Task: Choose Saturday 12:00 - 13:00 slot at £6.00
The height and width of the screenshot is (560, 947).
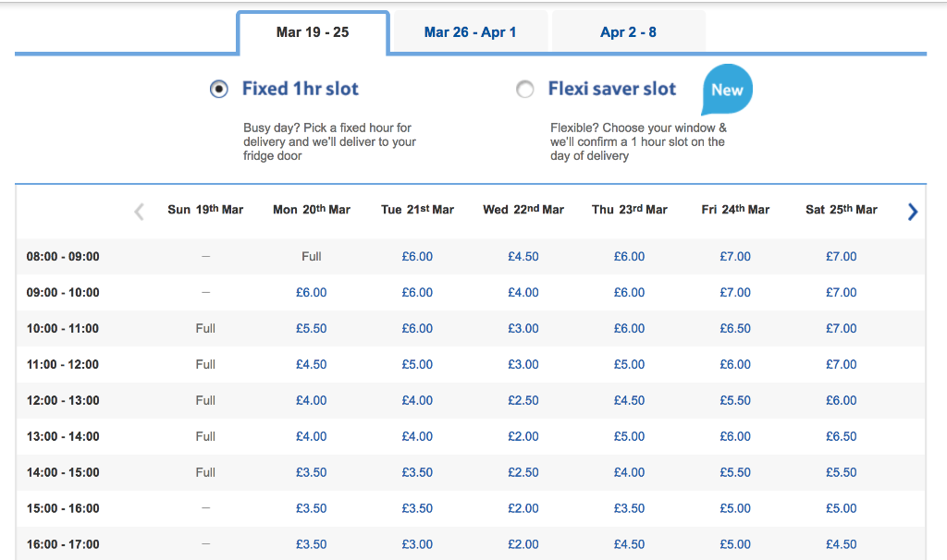Action: coord(842,401)
